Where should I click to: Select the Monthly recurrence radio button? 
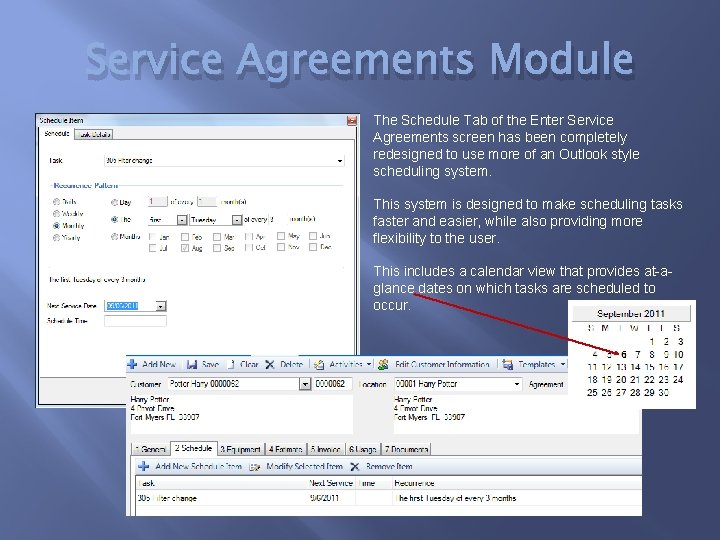pyautogui.click(x=56, y=225)
